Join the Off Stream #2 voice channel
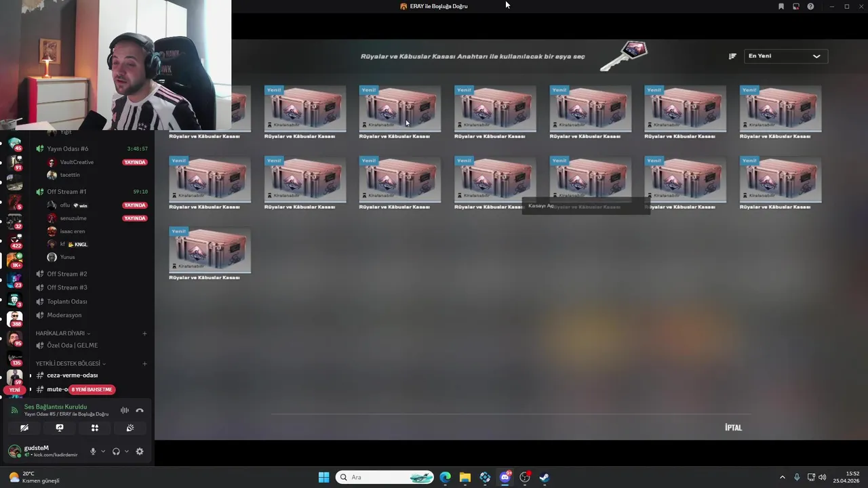 (92, 274)
